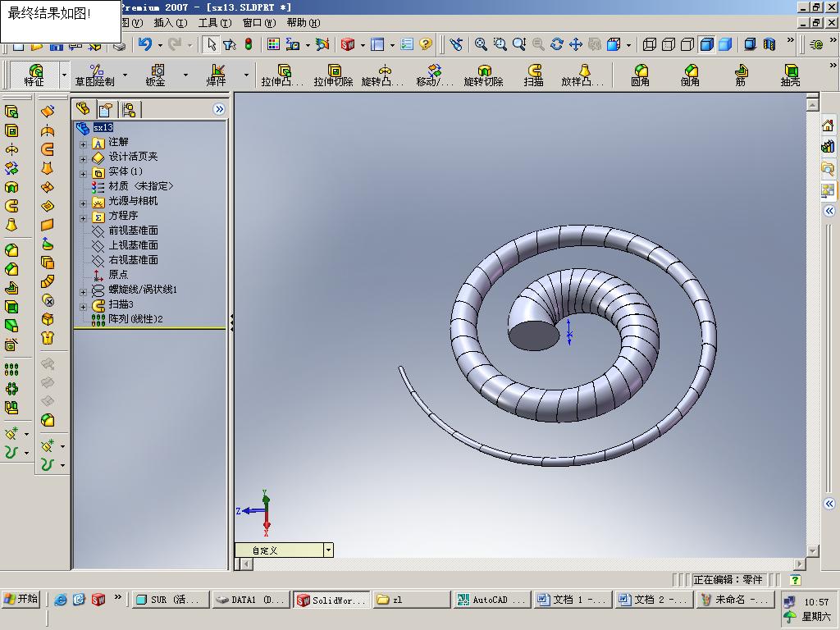Select the 圆角 fillet tool
This screenshot has width=840, height=630.
click(640, 75)
